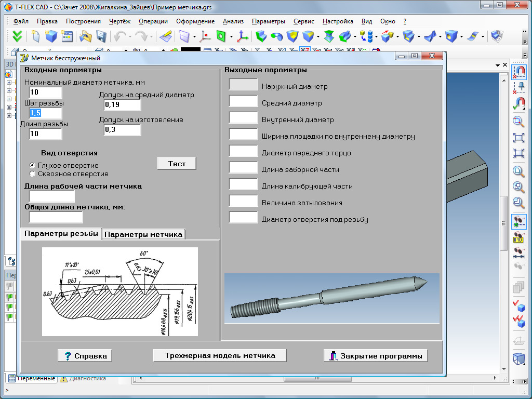Image resolution: width=532 pixels, height=399 pixels.
Task: Click Трехмерная модель метчика button
Action: [220, 355]
